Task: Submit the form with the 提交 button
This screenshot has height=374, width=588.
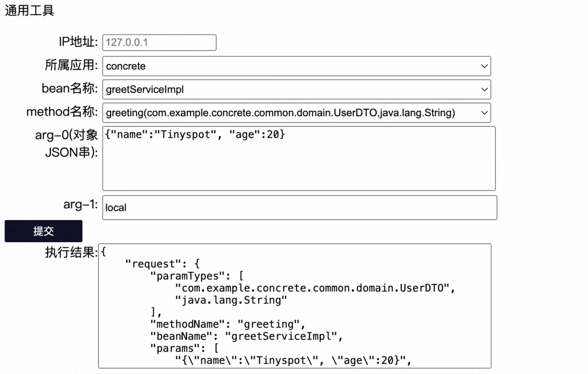Action: (44, 231)
